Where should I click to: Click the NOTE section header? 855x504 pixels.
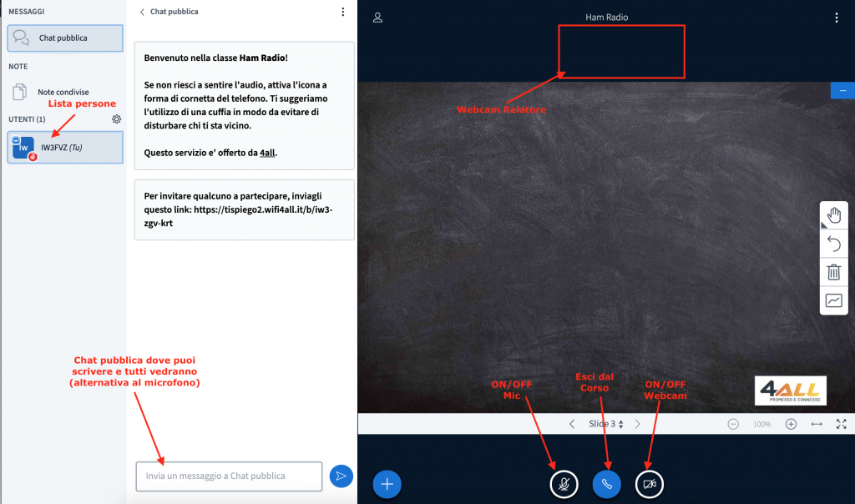tap(18, 67)
